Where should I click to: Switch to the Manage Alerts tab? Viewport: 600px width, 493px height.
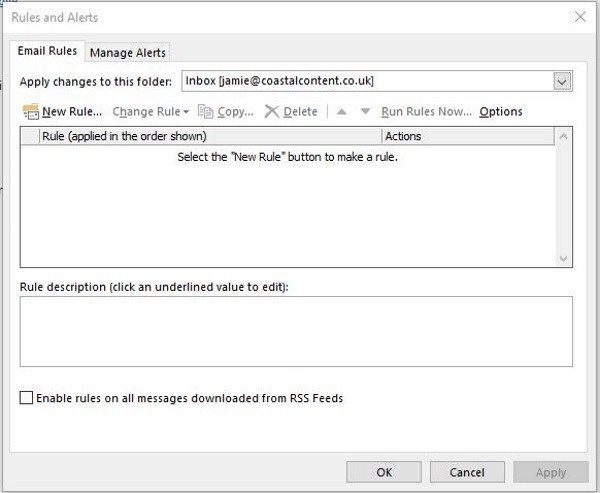pos(128,52)
